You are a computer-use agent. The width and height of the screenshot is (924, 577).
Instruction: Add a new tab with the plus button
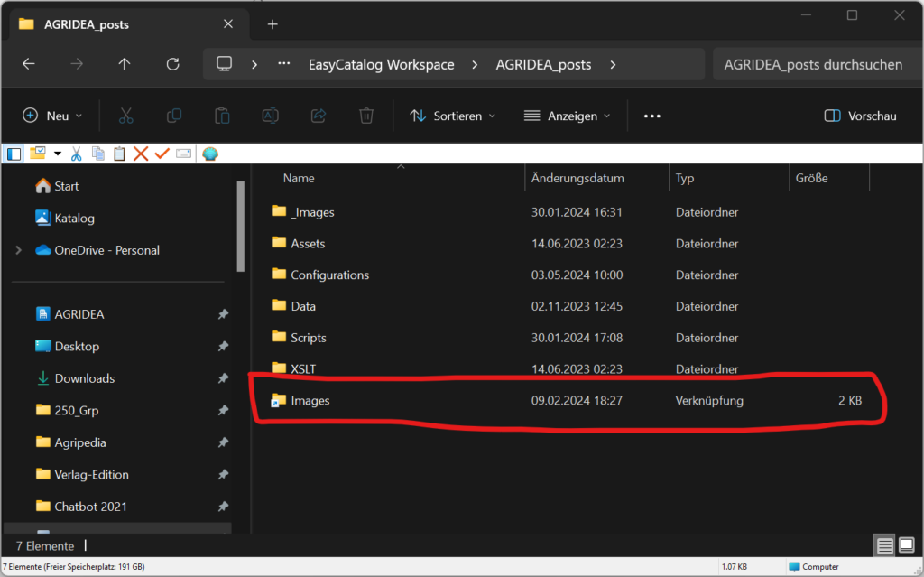(273, 24)
